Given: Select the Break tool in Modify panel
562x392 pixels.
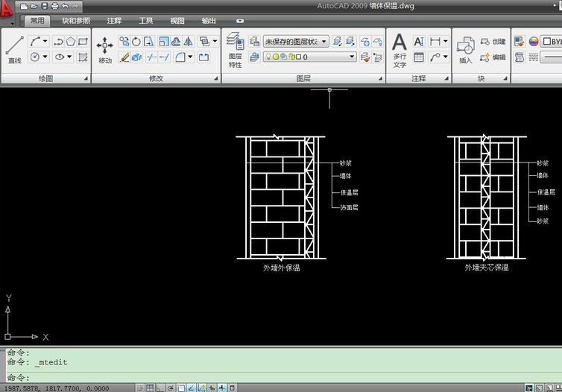Looking at the screenshot, I should tap(204, 57).
